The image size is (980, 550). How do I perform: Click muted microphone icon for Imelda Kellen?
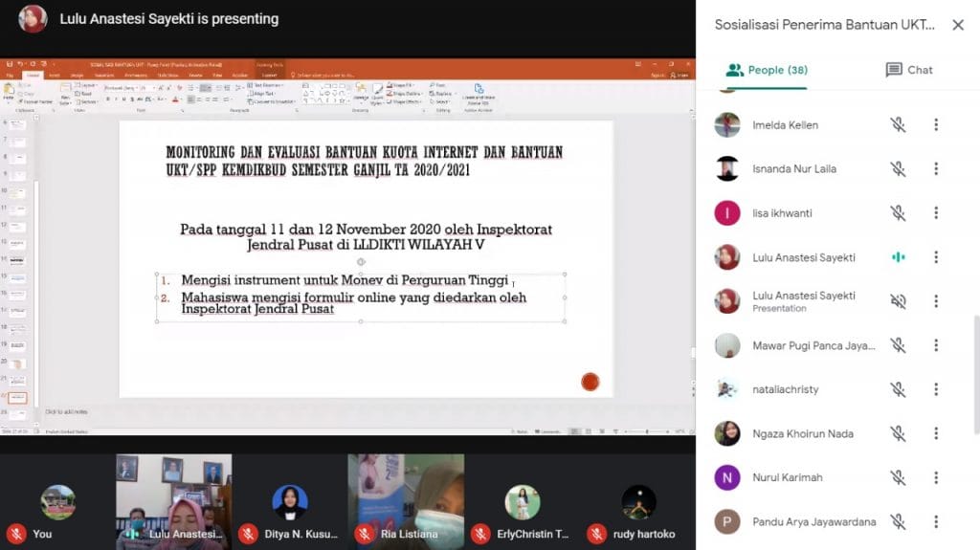(x=898, y=125)
